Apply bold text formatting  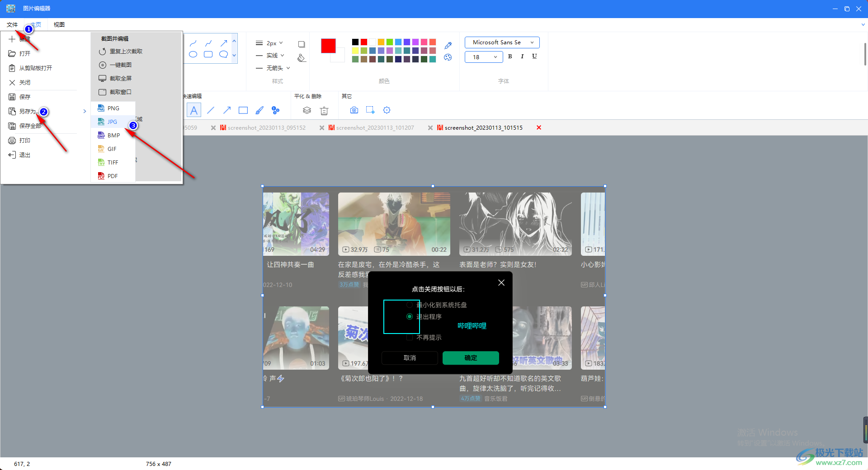[x=510, y=56]
